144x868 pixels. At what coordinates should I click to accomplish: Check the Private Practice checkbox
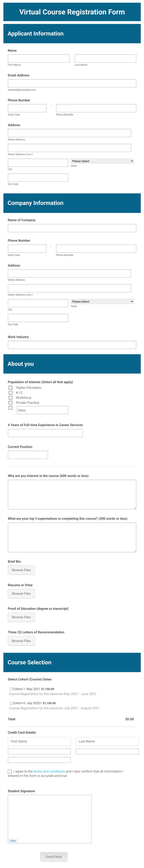tap(10, 403)
